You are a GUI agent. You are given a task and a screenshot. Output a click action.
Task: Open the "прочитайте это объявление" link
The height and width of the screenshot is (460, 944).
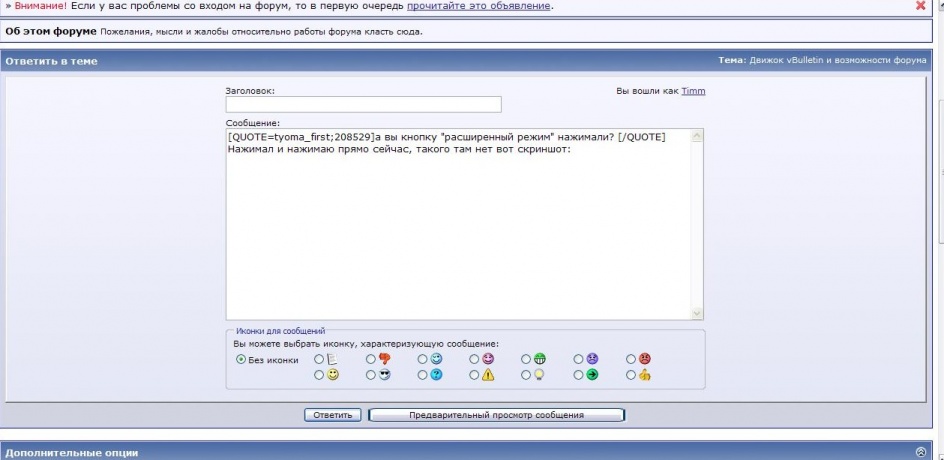pos(478,6)
